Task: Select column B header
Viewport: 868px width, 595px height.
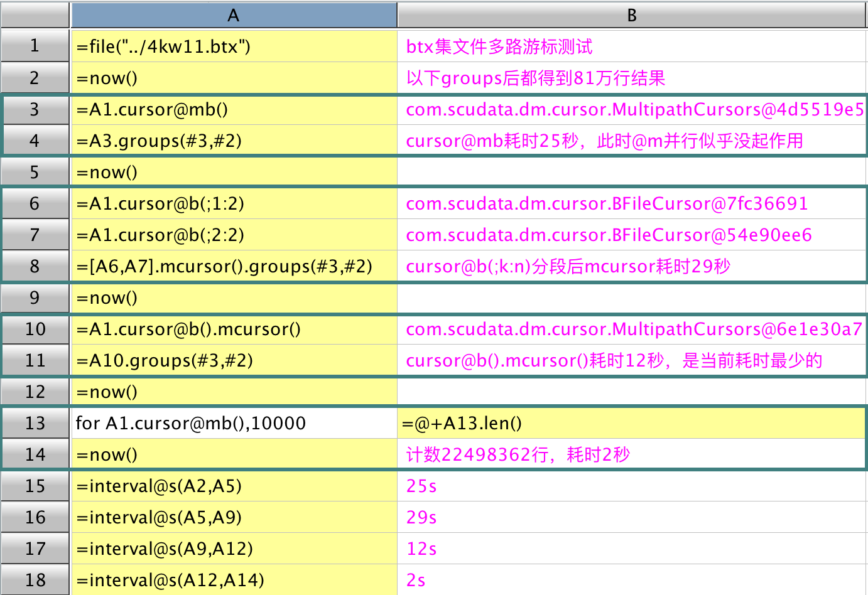Action: click(632, 15)
